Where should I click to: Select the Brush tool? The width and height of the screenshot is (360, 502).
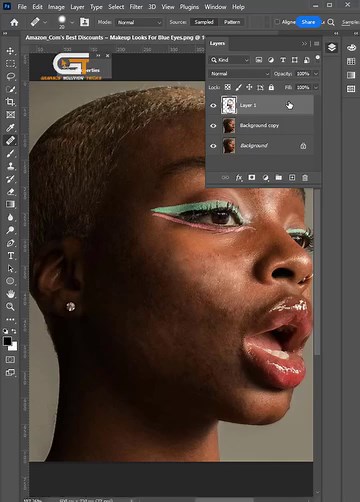coord(10,153)
